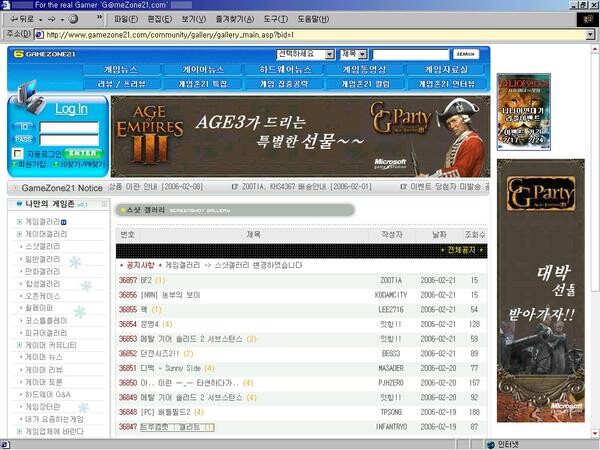This screenshot has height=450, width=600.
Task: Click the GameZone21 logo
Action: pyautogui.click(x=40, y=54)
